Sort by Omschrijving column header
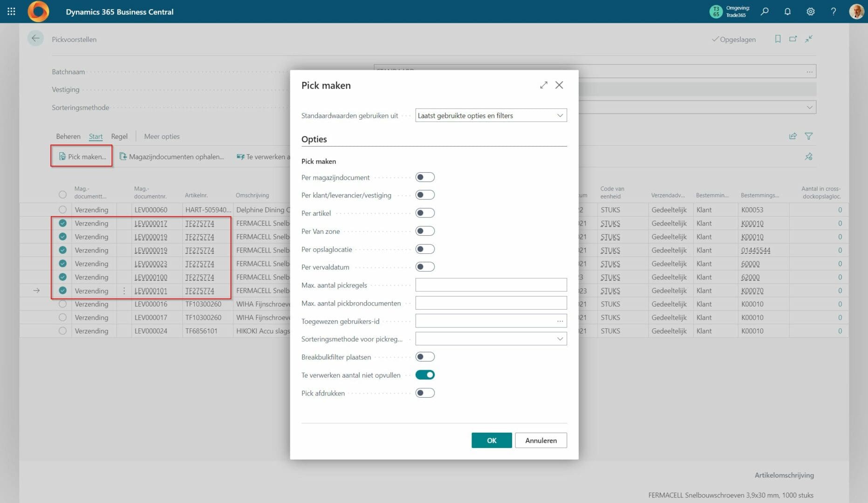 253,195
